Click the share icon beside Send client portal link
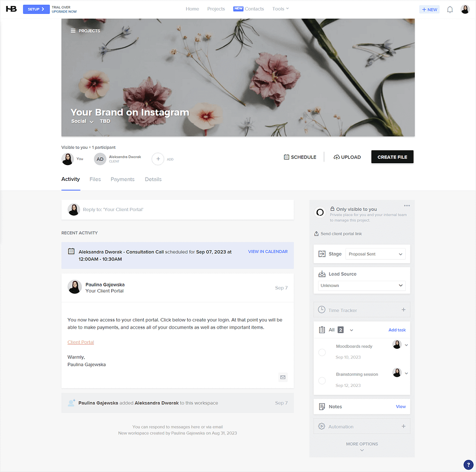The width and height of the screenshot is (476, 472). tap(316, 233)
